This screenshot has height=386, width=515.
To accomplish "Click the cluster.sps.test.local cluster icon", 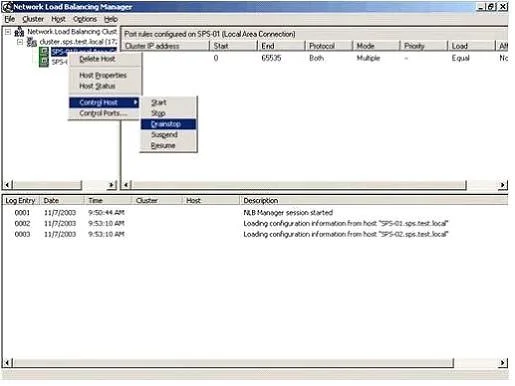I will coord(32,42).
